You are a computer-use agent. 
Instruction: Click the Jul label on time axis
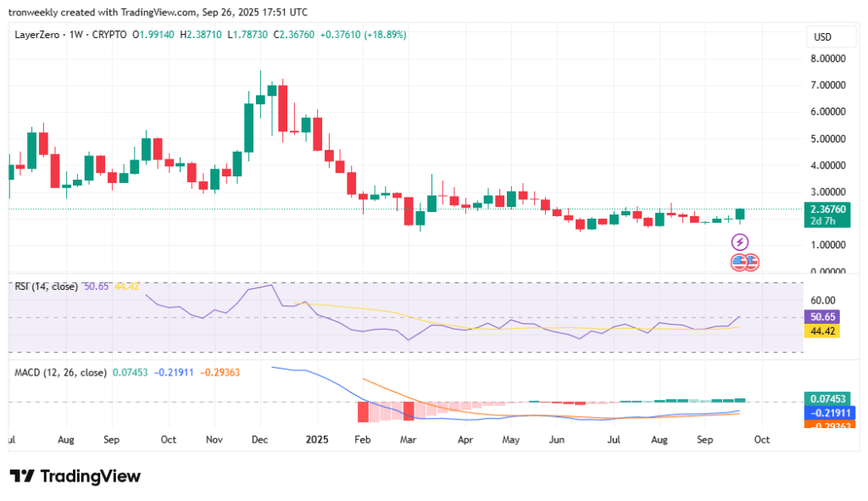(614, 440)
